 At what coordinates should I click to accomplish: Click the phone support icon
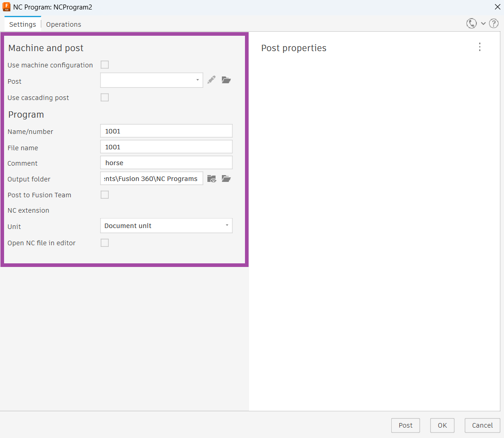coord(471,24)
